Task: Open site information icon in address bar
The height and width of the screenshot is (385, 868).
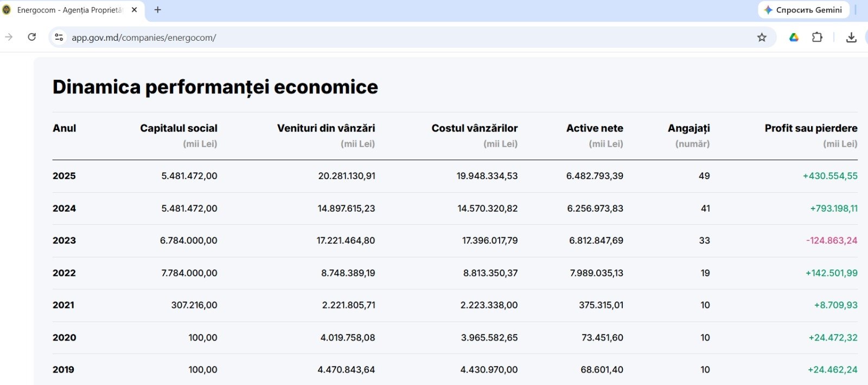Action: pos(59,37)
